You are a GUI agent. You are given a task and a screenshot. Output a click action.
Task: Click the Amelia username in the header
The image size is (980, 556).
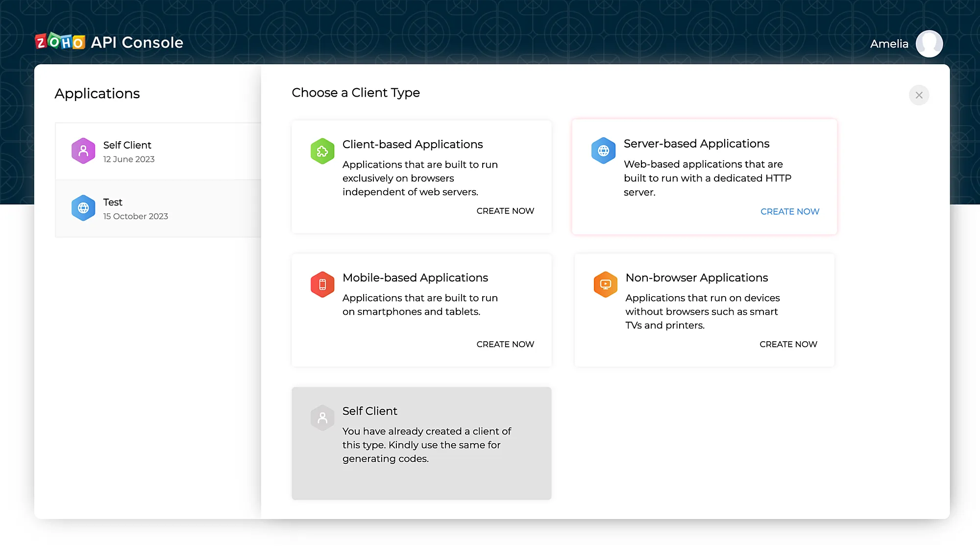point(889,44)
